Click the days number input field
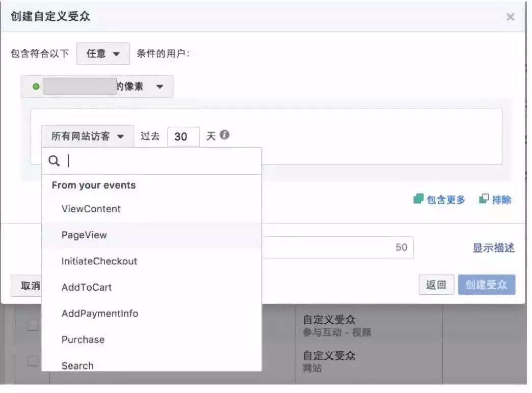This screenshot has height=393, width=532. pos(183,136)
